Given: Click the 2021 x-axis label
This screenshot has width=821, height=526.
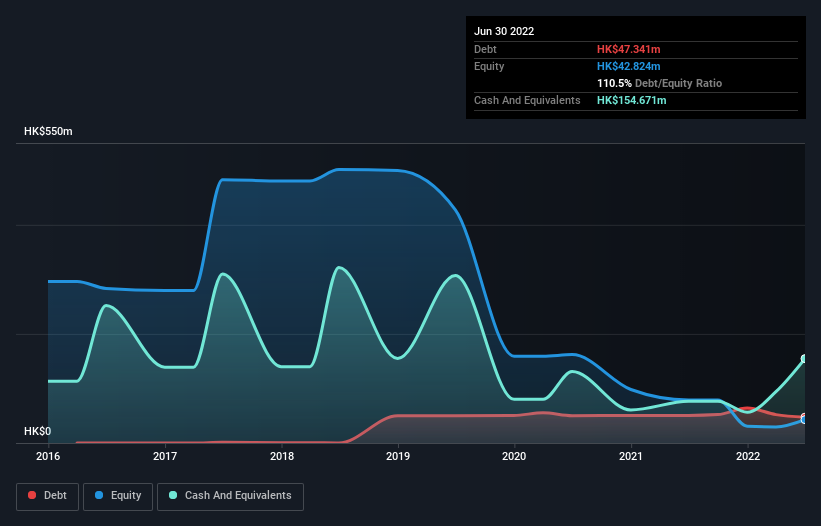Looking at the screenshot, I should point(631,456).
